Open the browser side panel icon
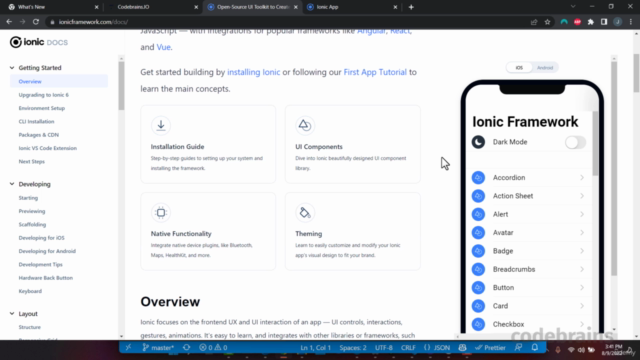Viewport: 640px width, 360px height. [604, 22]
